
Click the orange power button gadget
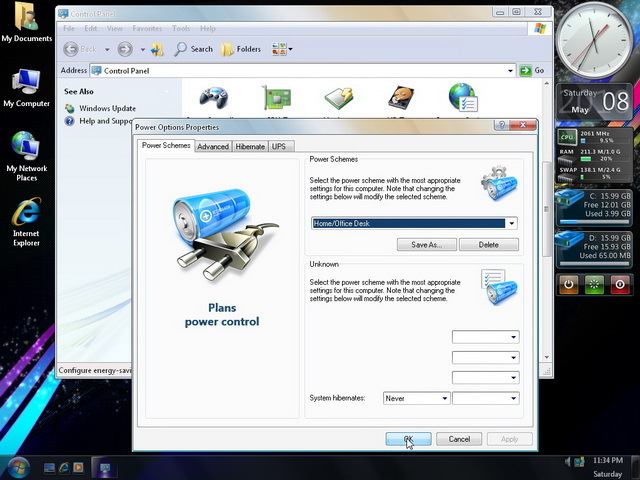569,284
